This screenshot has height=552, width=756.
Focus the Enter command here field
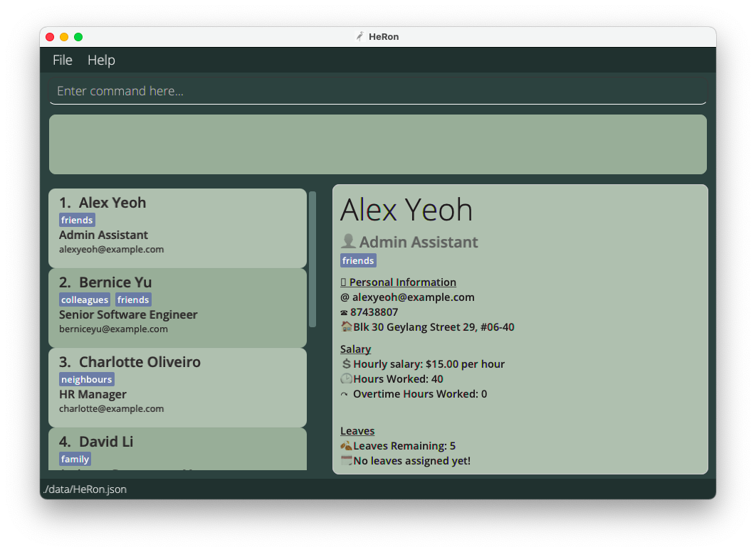click(x=377, y=91)
